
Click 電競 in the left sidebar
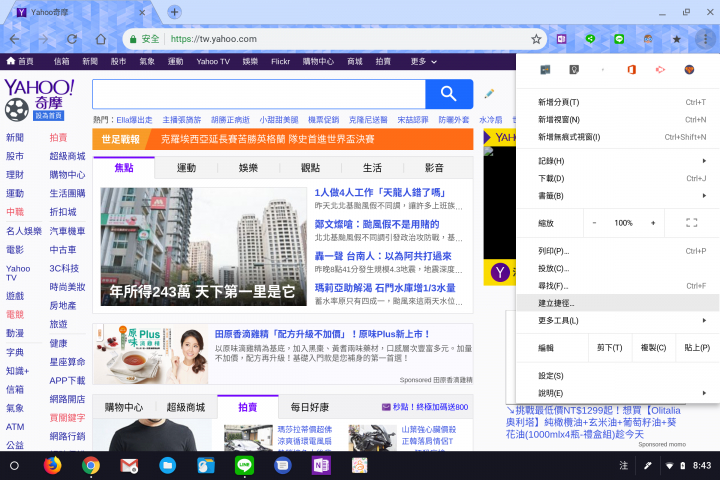(x=15, y=315)
